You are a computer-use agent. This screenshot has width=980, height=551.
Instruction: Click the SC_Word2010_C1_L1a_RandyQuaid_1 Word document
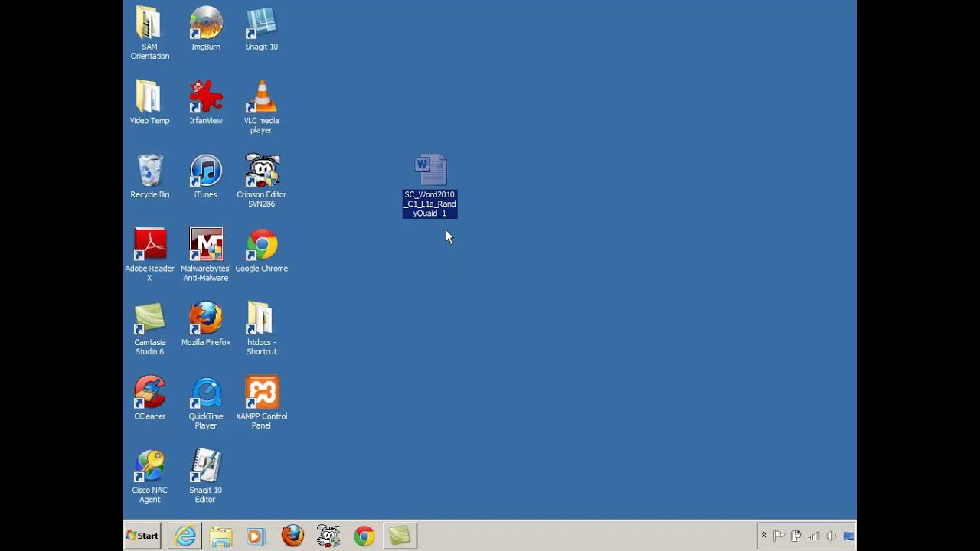430,186
